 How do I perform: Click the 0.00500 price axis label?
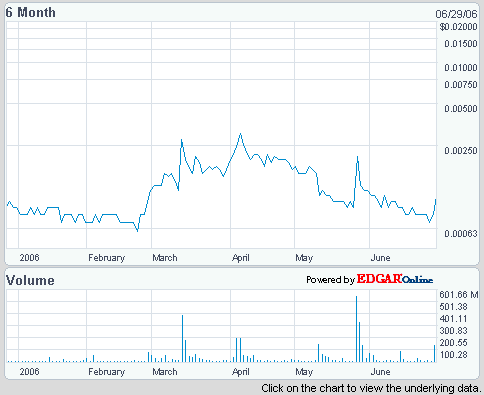coord(461,109)
